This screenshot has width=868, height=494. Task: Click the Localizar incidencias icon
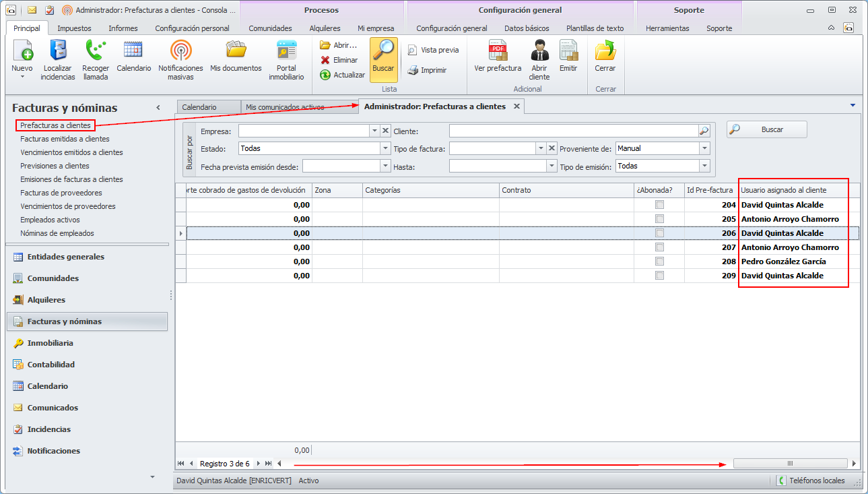point(58,52)
